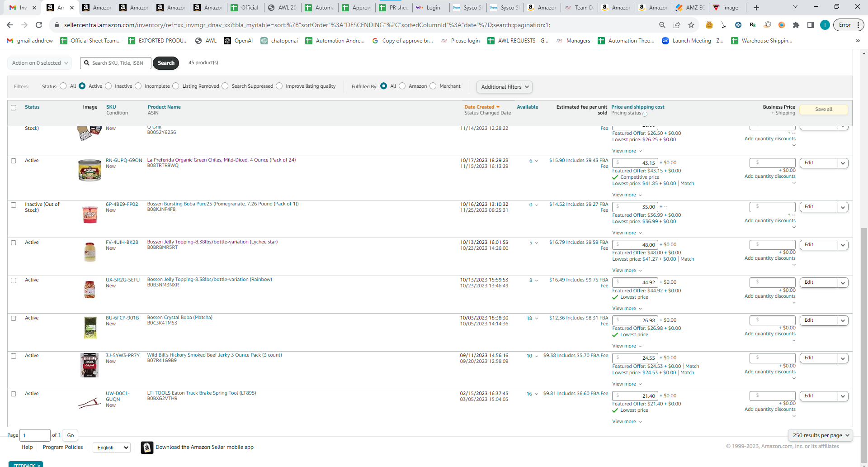
Task: Select the LTI TOOLS Brake Spring Tool checkbox
Action: pos(14,394)
